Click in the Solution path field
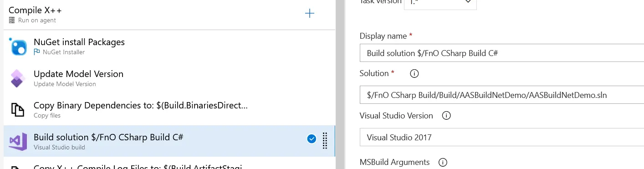This screenshot has width=644, height=169. pyautogui.click(x=501, y=95)
